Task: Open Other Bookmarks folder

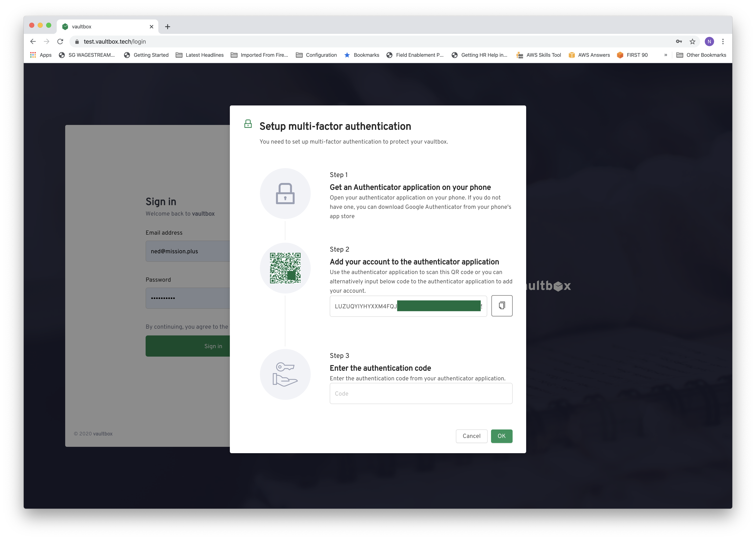Action: [701, 55]
